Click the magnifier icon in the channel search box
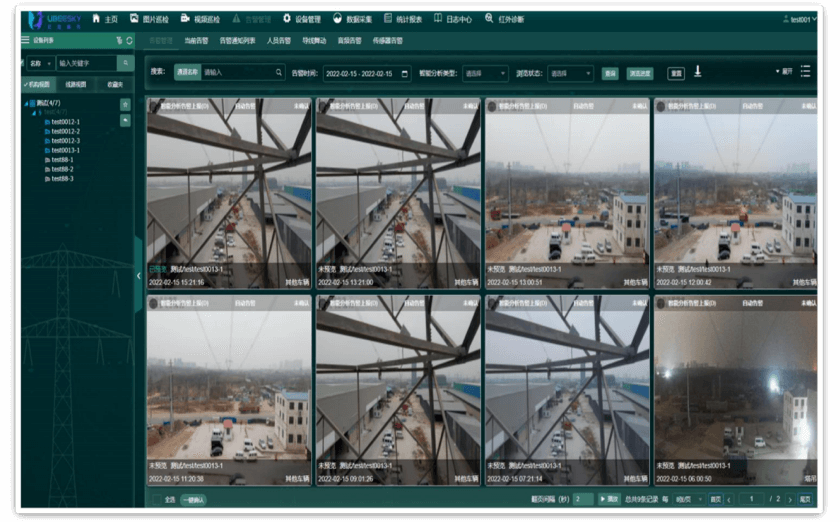Viewport: 840px width, 522px height. point(279,72)
